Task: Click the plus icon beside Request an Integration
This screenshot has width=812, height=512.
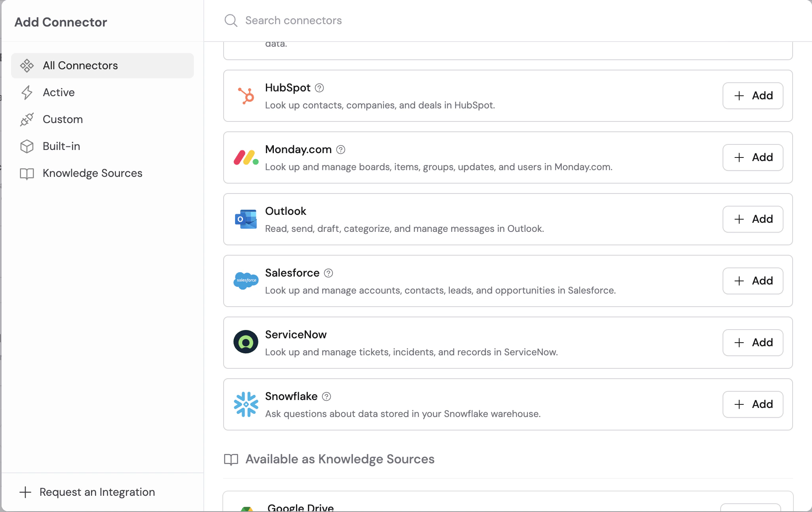Action: (x=25, y=492)
